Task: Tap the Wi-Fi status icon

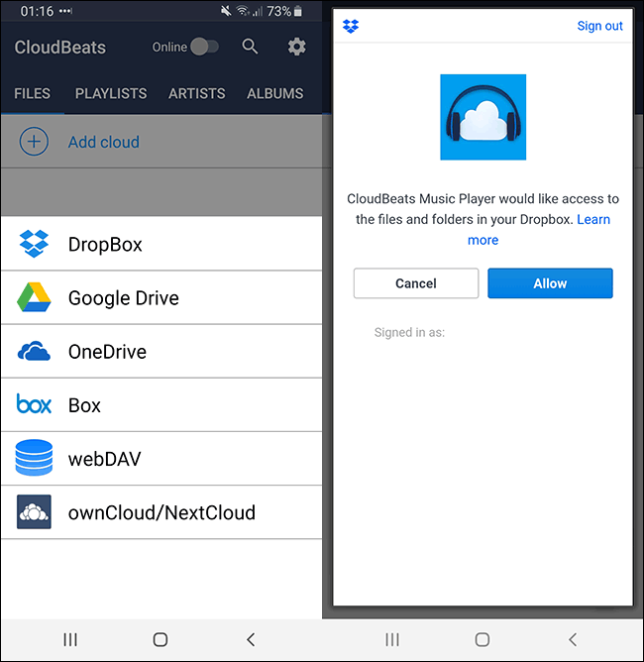Action: [x=243, y=11]
